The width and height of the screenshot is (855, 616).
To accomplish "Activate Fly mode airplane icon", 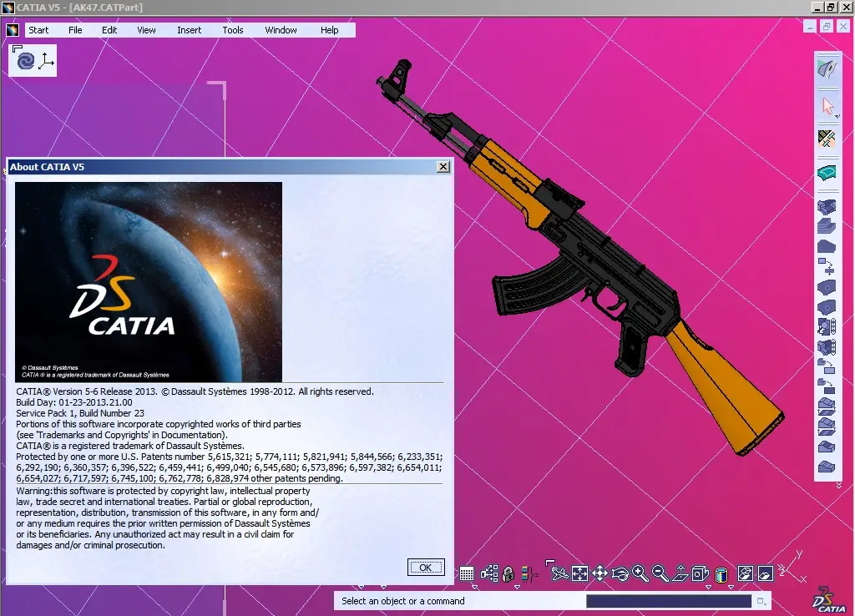I will click(x=559, y=573).
